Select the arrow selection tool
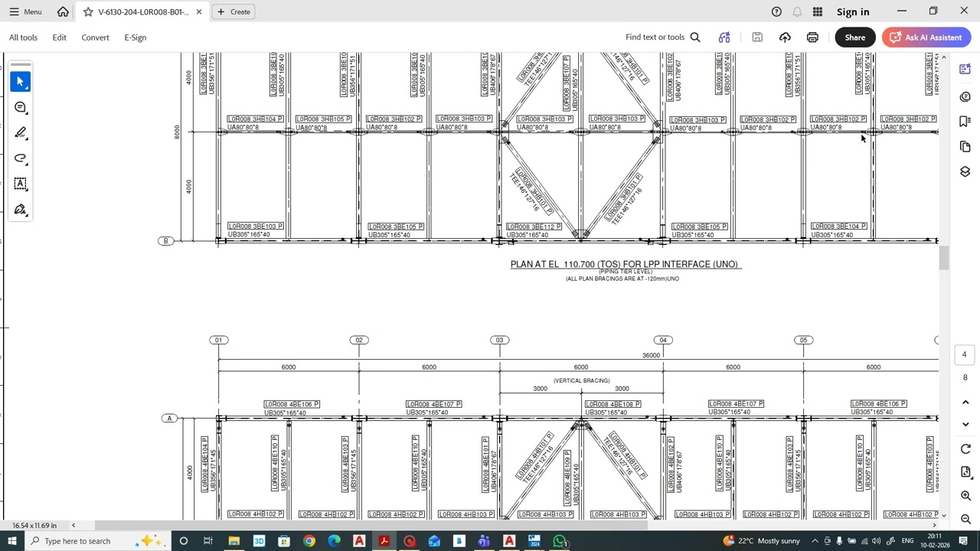The width and height of the screenshot is (980, 551). 21,81
